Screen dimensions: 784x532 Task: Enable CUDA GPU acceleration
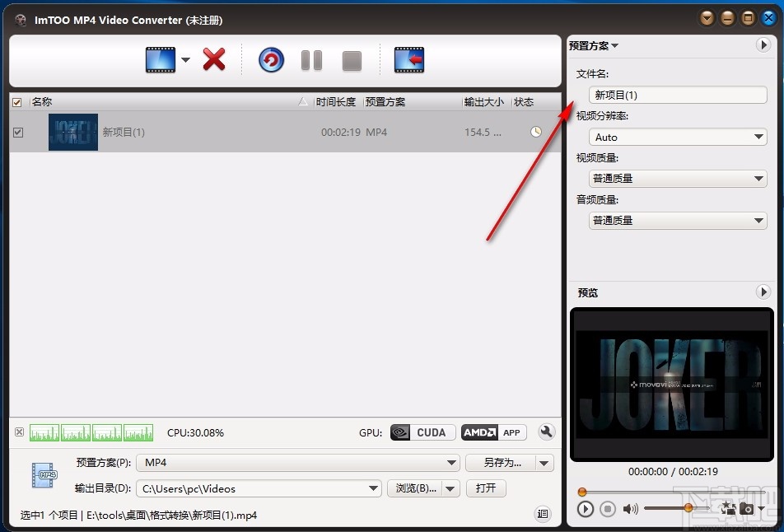point(422,432)
